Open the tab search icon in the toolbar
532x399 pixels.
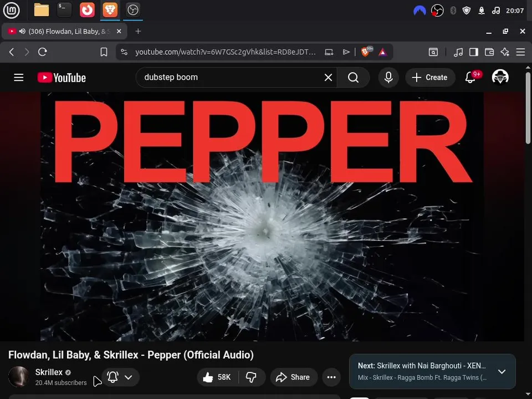pos(433,52)
